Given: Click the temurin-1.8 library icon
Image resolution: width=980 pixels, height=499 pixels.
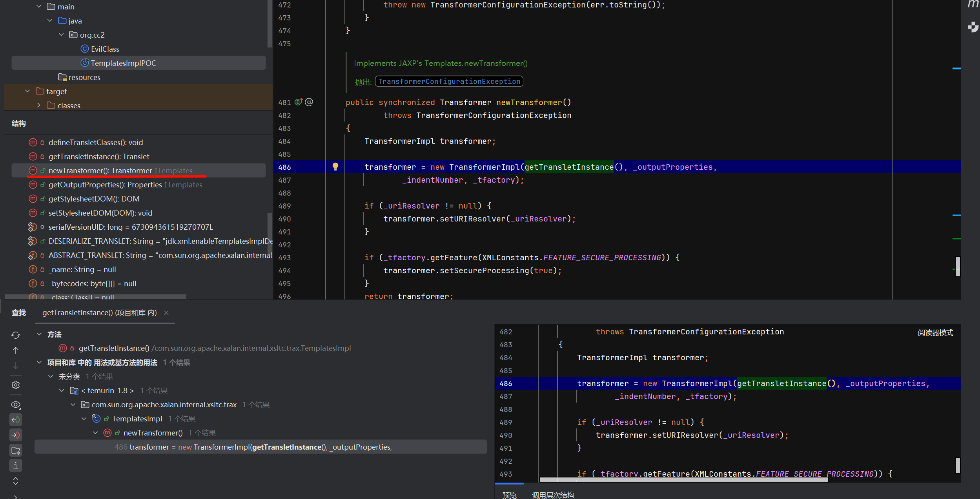Looking at the screenshot, I should click(74, 390).
